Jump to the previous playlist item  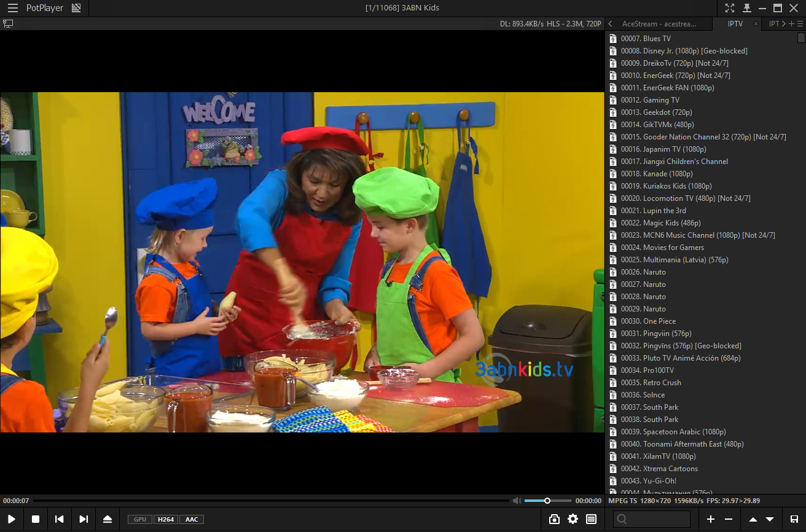click(x=60, y=519)
